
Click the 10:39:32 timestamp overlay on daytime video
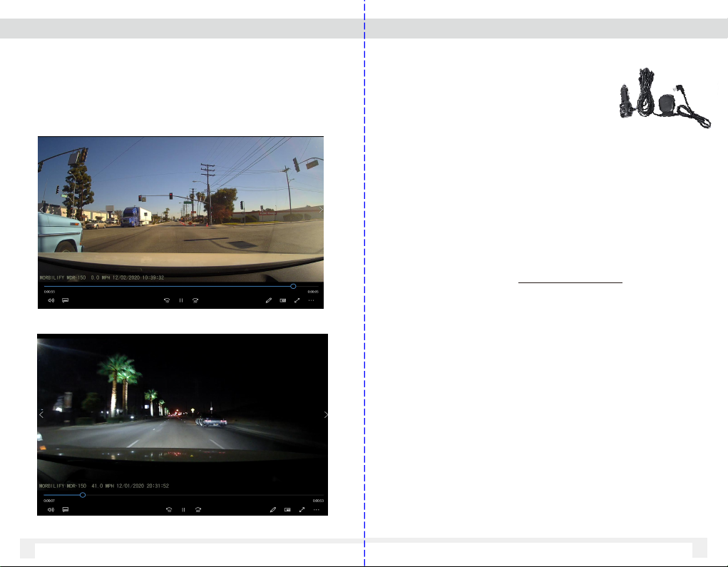[151, 277]
